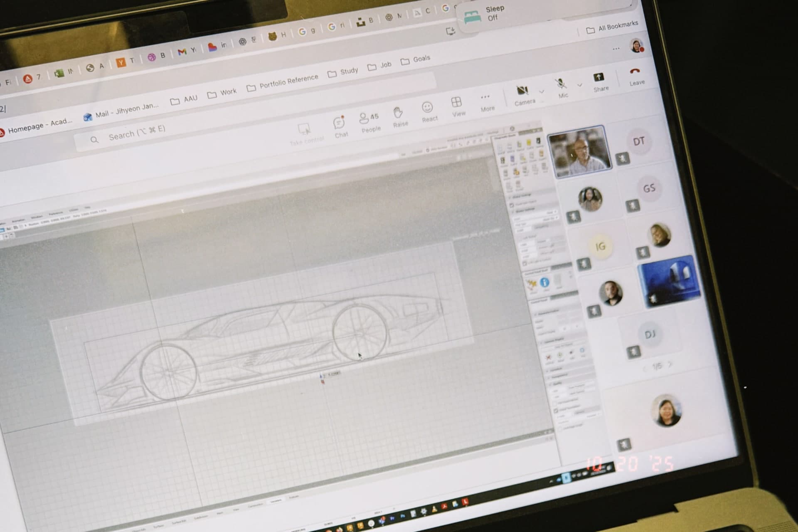Switch to the orange Y tab
The width and height of the screenshot is (798, 532).
[126, 62]
